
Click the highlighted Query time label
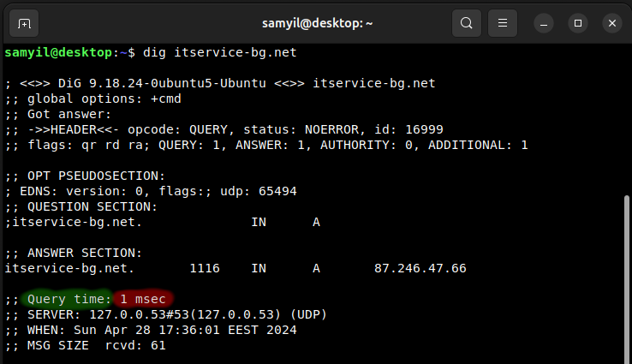(69, 299)
